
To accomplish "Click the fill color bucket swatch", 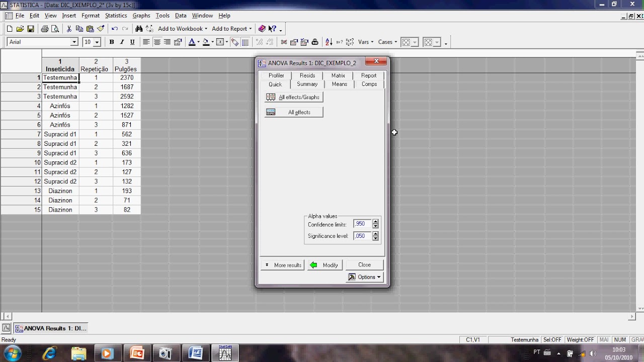I will tap(206, 42).
